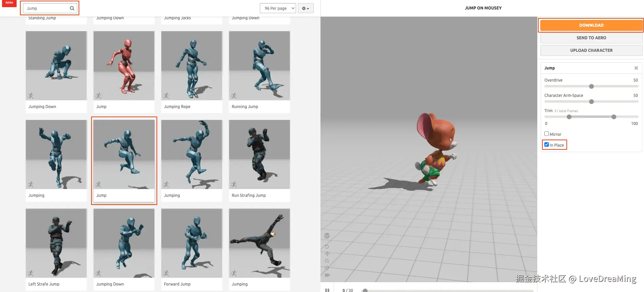Viewport: 644px width, 292px height.
Task: Select the pan camera icon
Action: click(327, 254)
